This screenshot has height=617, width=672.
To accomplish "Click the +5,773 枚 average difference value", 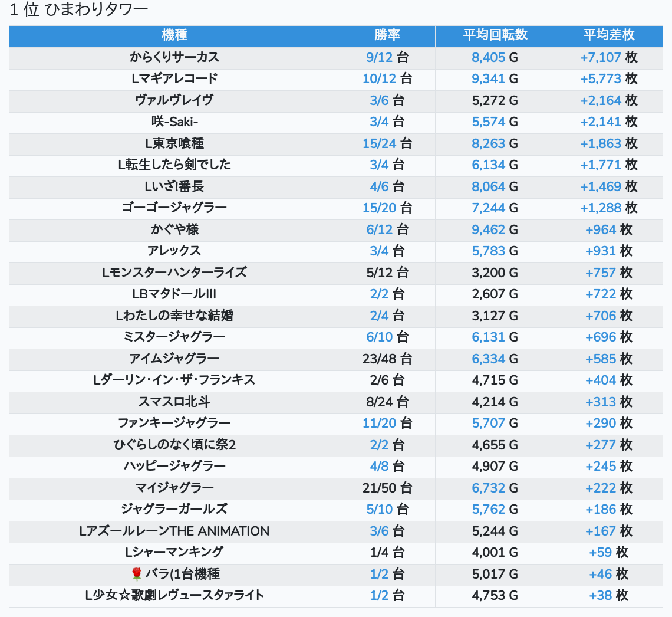I will [608, 79].
